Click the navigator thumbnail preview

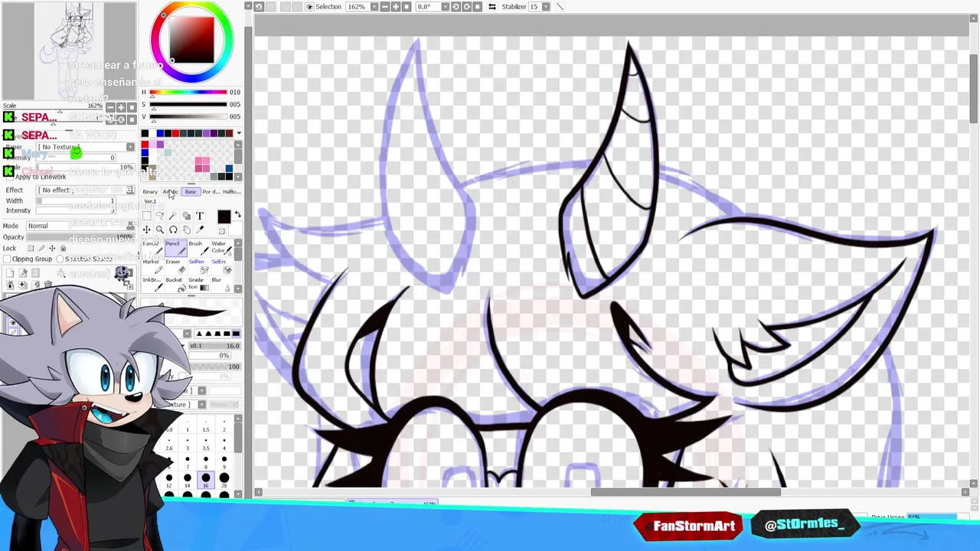[x=69, y=50]
